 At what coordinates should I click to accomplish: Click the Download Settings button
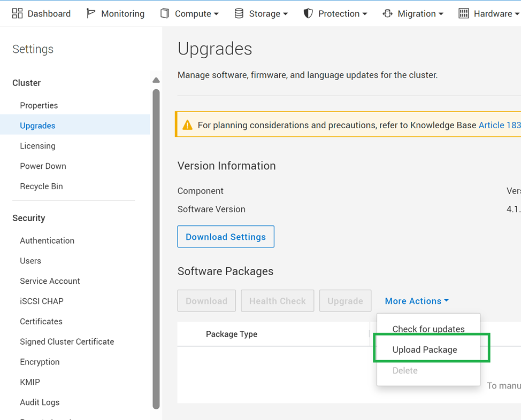point(225,236)
